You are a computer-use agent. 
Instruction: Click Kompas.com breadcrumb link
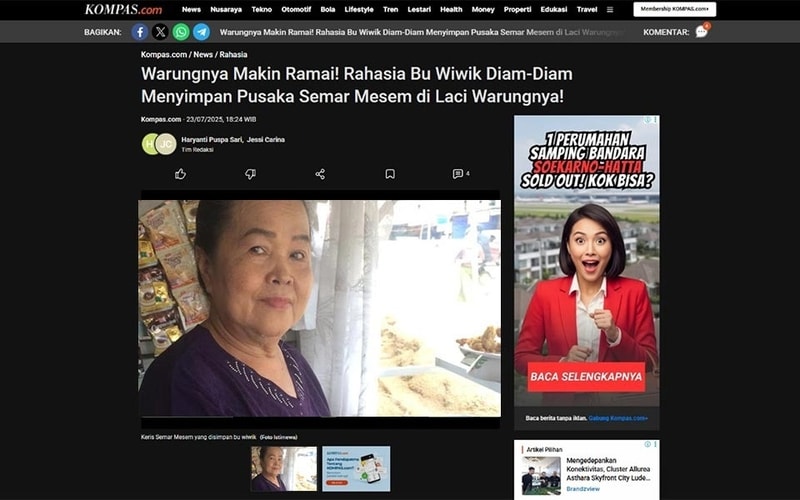[164, 55]
